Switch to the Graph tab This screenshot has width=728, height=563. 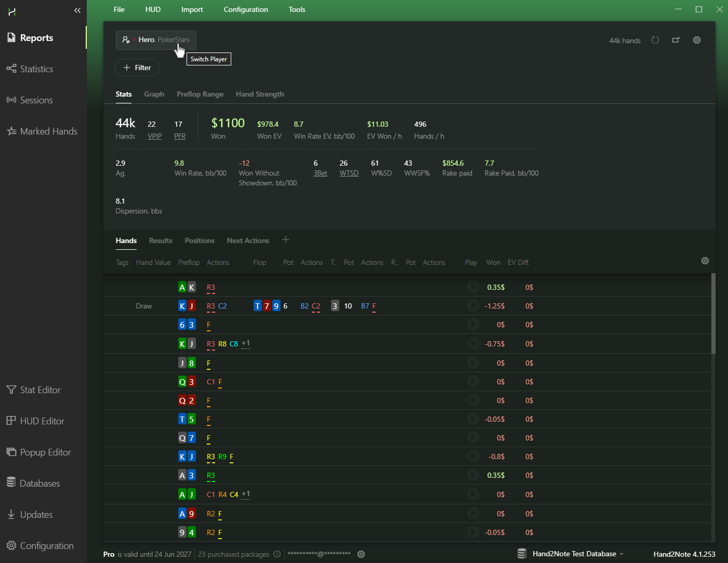point(154,94)
